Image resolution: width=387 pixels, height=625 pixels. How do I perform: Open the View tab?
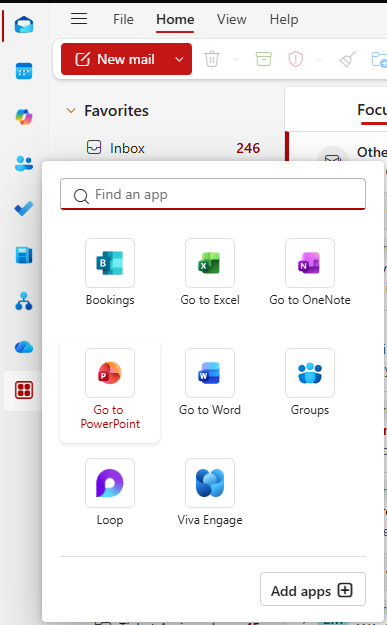click(x=232, y=19)
